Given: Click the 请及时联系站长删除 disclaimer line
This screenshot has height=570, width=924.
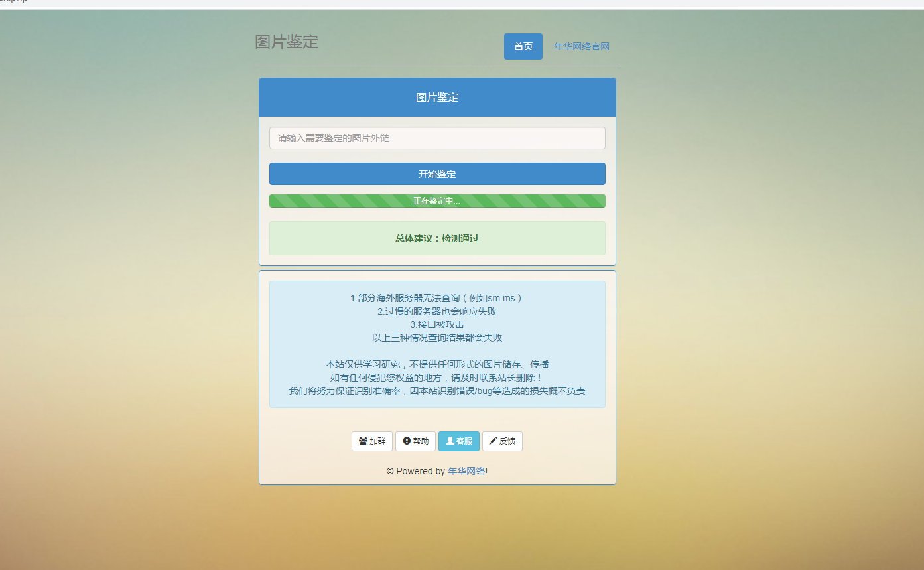Looking at the screenshot, I should [x=437, y=378].
